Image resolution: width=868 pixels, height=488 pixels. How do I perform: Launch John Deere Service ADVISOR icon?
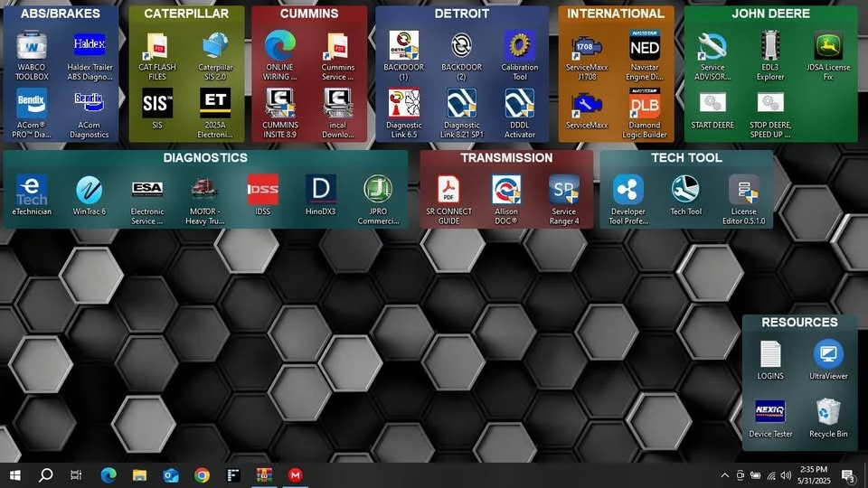[712, 56]
